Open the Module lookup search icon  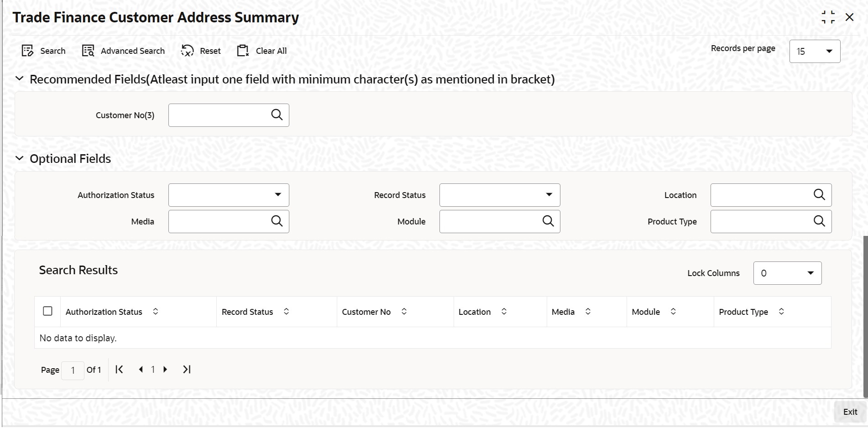tap(548, 221)
